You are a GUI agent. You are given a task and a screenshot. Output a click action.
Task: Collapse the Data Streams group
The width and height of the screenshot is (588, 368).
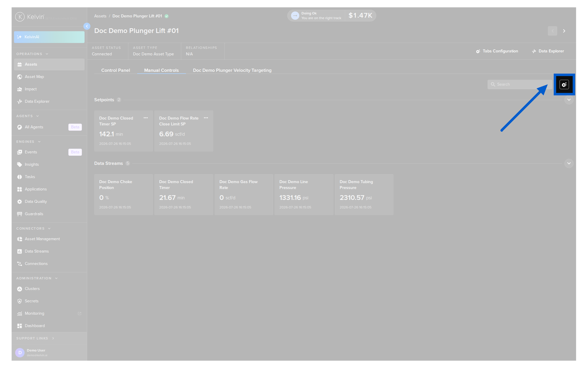point(569,163)
